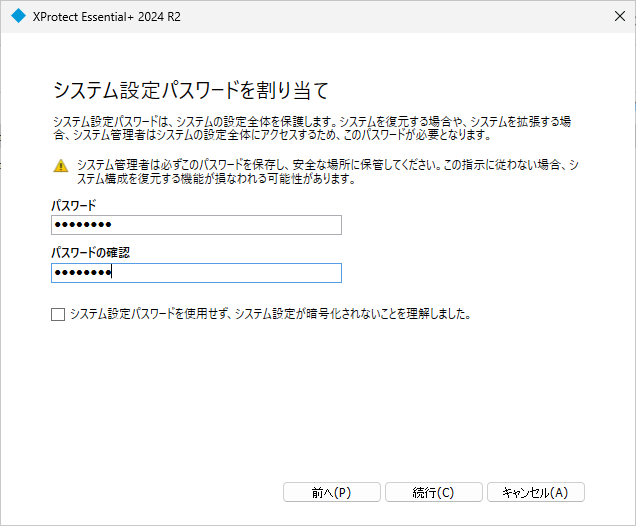Click the パスワードの確認 field label
This screenshot has width=636, height=526.
(x=90, y=253)
